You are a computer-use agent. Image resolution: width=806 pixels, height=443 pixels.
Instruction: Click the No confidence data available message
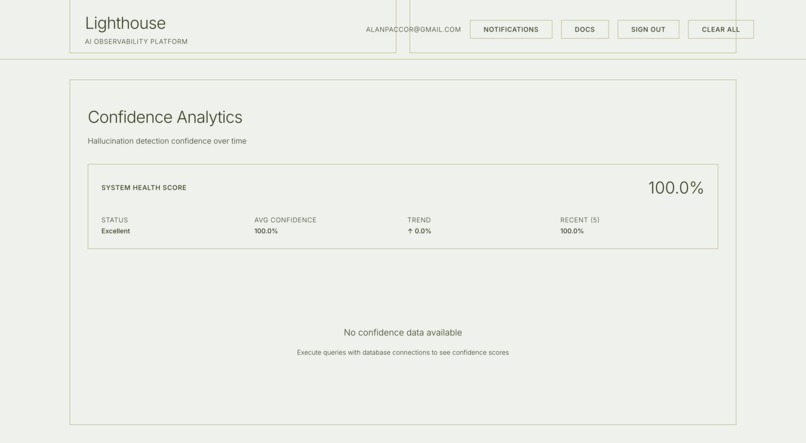tap(403, 333)
